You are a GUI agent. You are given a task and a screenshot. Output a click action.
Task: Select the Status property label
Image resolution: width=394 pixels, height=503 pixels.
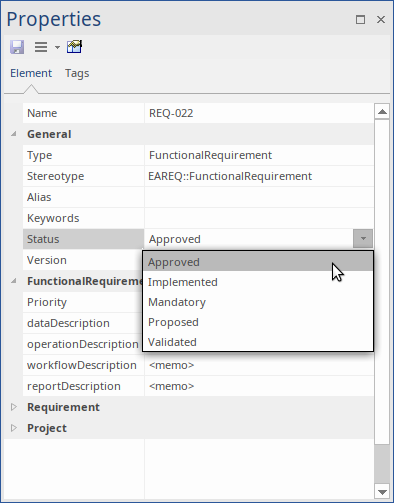pyautogui.click(x=43, y=239)
